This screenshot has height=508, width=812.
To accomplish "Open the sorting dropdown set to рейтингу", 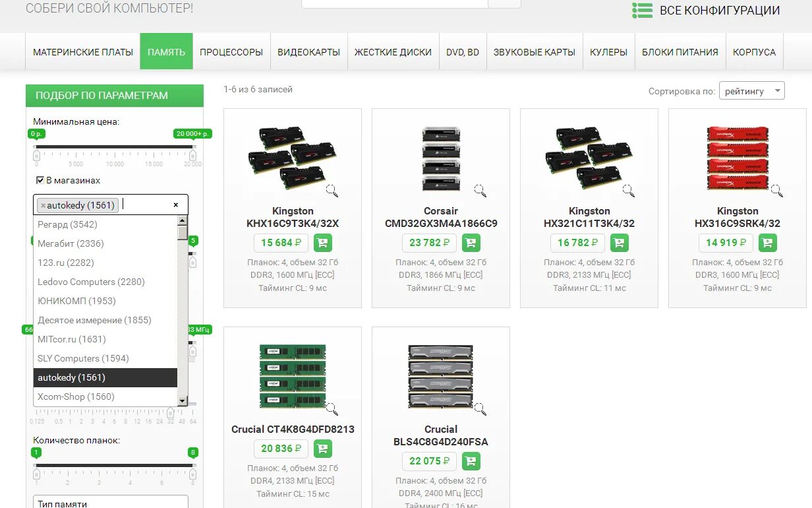I will point(751,91).
